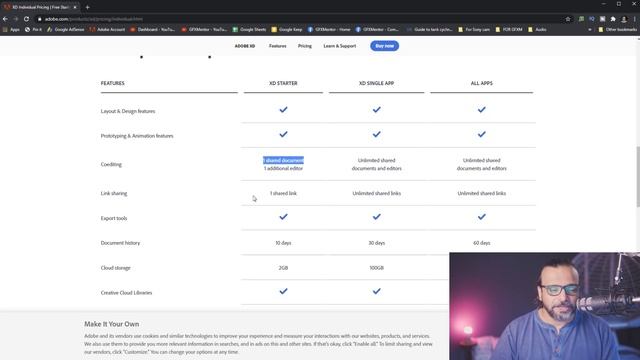Click the '2GB' cloud storage cell
The height and width of the screenshot is (360, 640).
point(283,268)
